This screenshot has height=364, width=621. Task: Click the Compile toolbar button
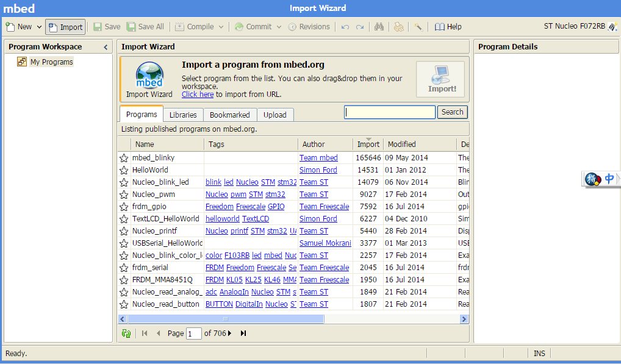[194, 27]
